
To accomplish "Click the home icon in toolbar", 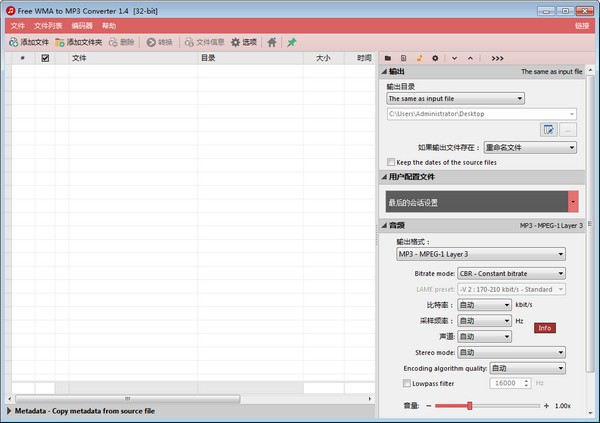I will 271,42.
